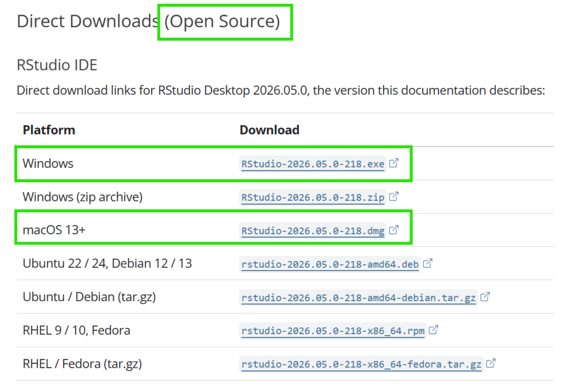Click external-link icon beside the .exe file
The width and height of the screenshot is (570, 392).
pyautogui.click(x=394, y=163)
